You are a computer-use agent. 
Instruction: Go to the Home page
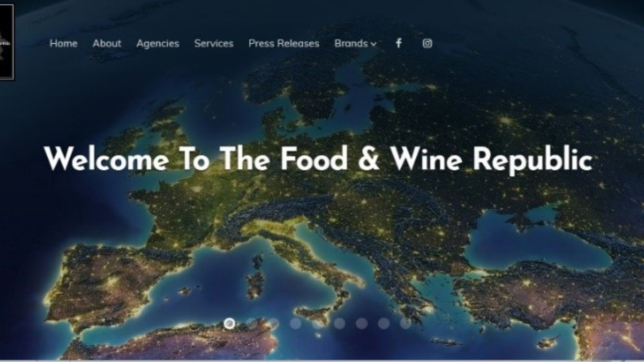pos(63,43)
